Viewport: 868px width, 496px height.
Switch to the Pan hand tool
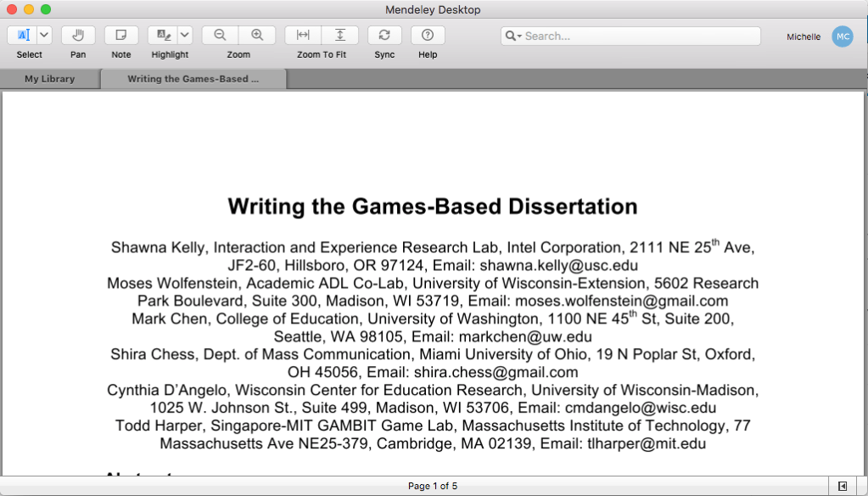[x=78, y=35]
